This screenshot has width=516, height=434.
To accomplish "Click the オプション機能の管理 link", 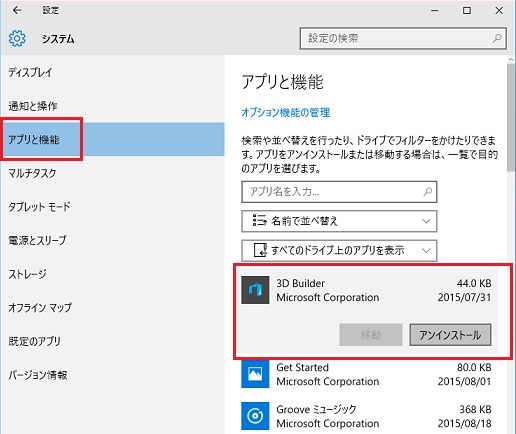I will (x=286, y=113).
